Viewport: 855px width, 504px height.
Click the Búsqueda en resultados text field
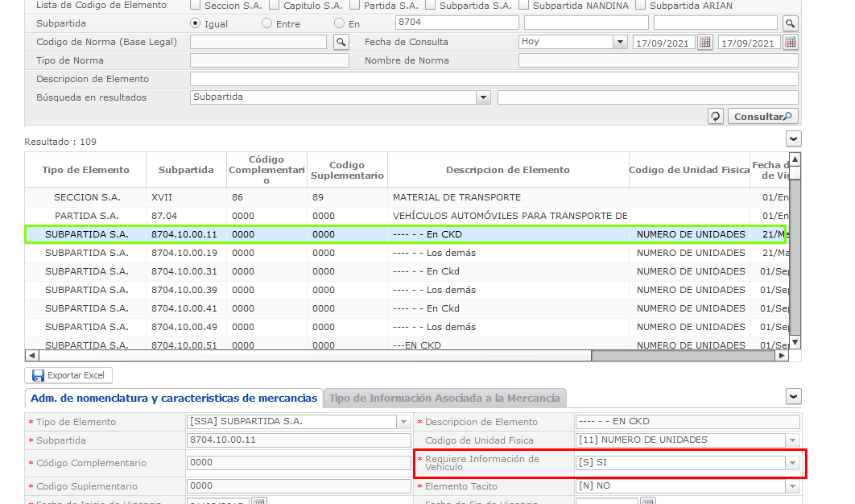tap(648, 97)
